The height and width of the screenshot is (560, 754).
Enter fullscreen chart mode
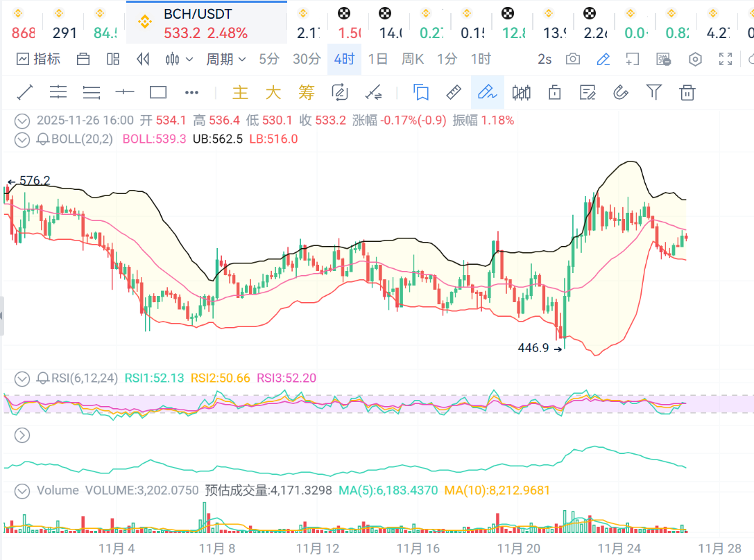(726, 60)
